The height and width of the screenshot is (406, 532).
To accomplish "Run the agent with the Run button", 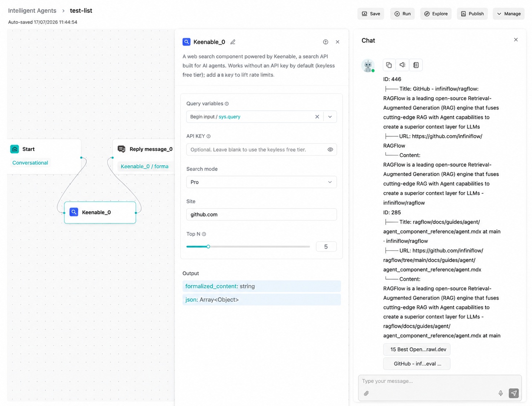I will [x=402, y=14].
